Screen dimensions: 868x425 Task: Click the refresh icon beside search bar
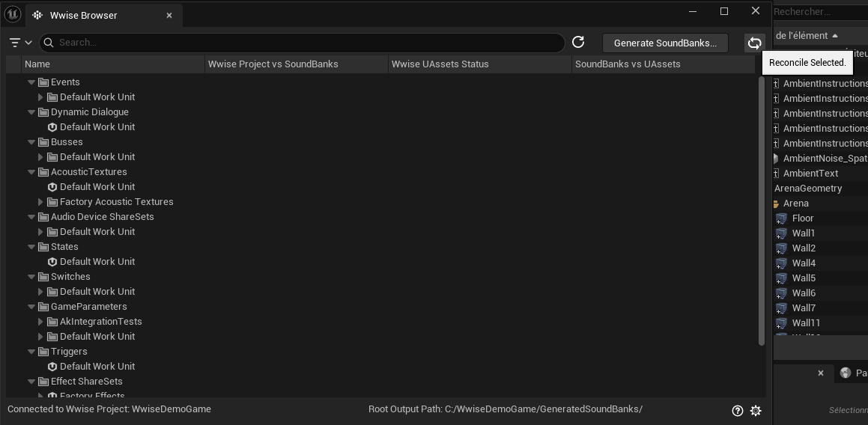pyautogui.click(x=578, y=43)
